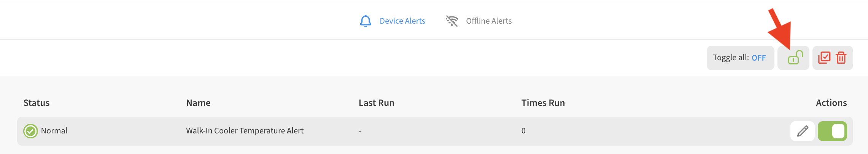Click the Actions column header
Viewport: 868px width, 154px height.
[x=831, y=103]
